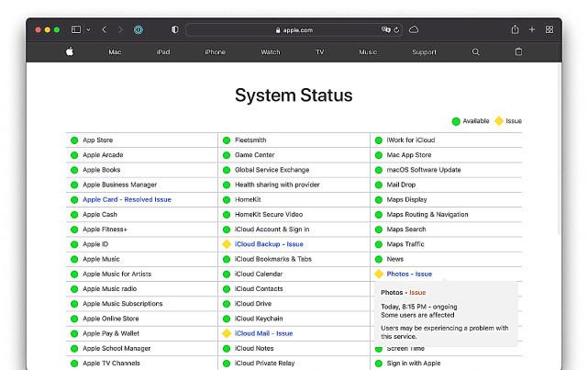This screenshot has width=588, height=370.
Task: Go back to the previous page
Action: [x=105, y=29]
